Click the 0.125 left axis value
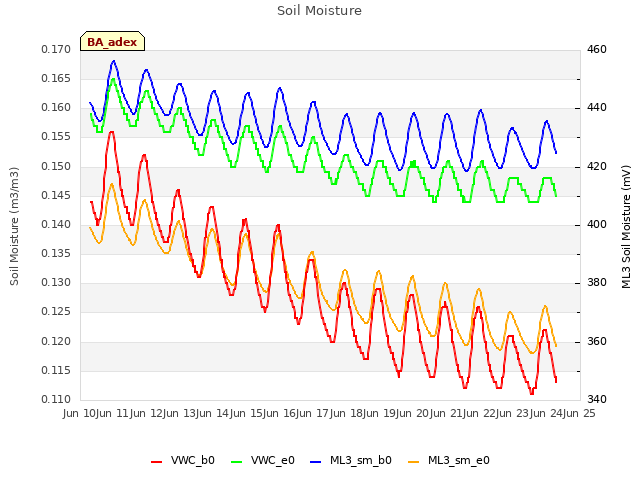The image size is (640, 480). 56,312
